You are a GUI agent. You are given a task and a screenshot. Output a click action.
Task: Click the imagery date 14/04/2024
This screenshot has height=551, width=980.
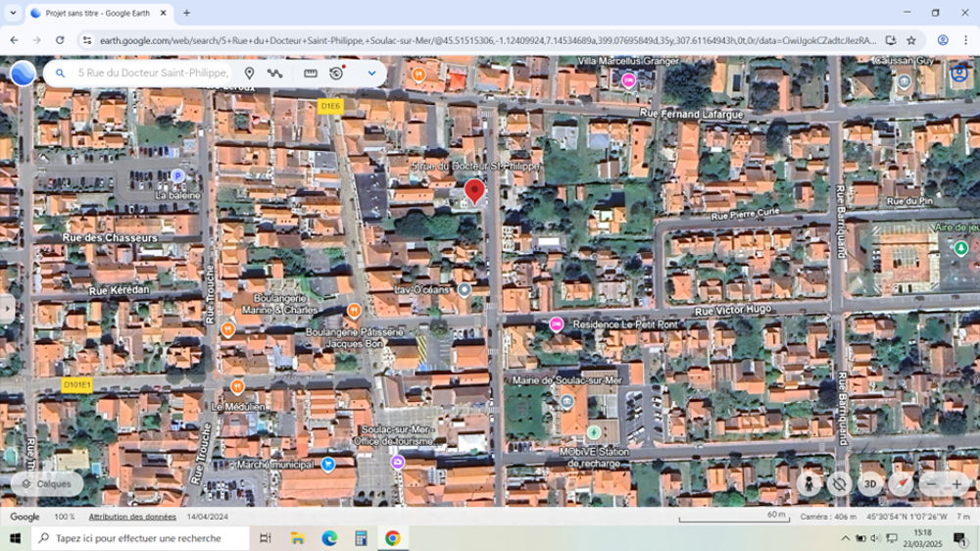tap(207, 517)
